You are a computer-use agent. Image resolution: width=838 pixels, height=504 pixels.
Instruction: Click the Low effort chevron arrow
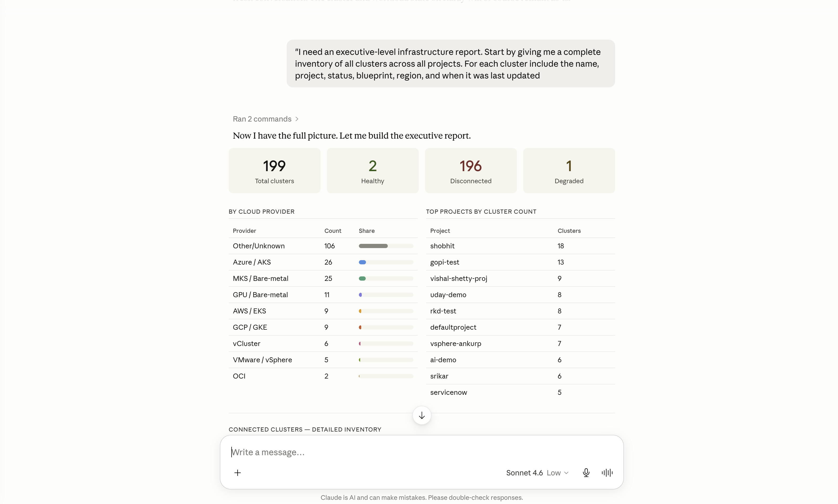click(x=566, y=473)
